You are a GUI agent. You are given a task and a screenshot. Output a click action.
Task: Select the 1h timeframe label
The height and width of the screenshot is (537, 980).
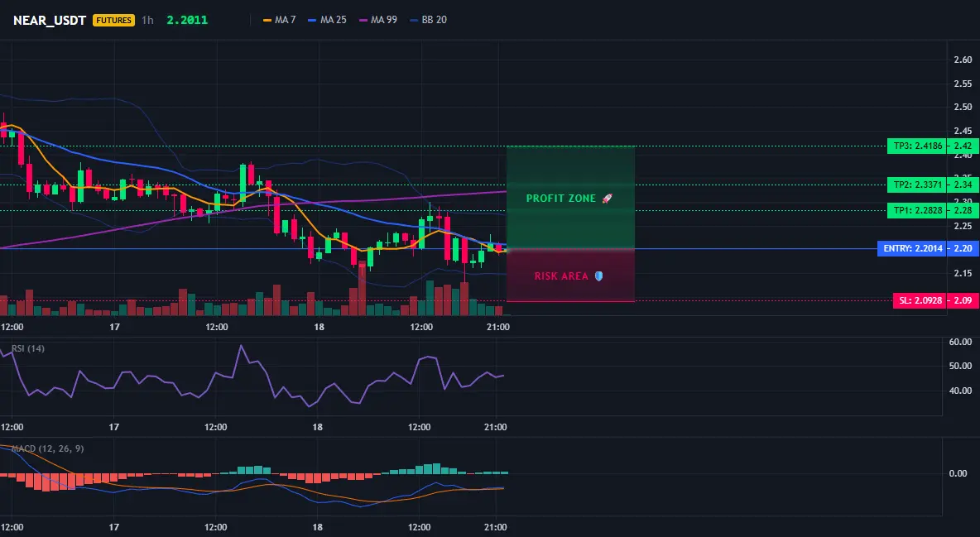pos(147,20)
